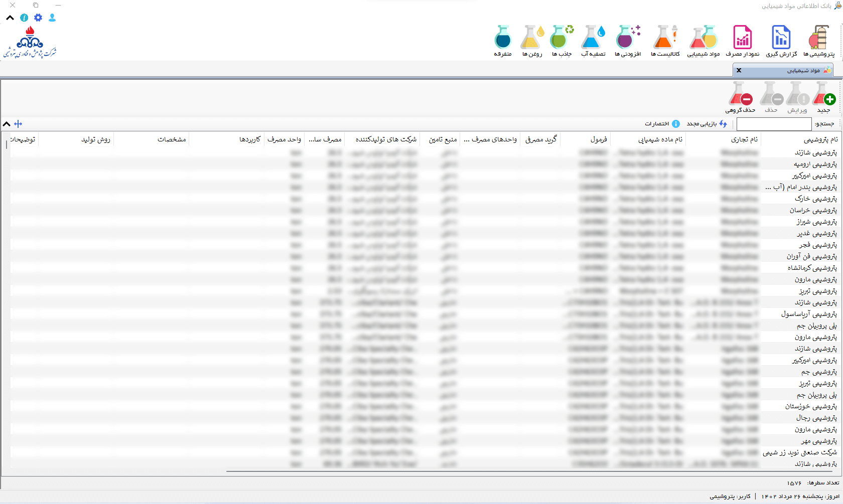Select the پتروشیمی ارومیه row
The width and height of the screenshot is (843, 504).
tap(426, 164)
